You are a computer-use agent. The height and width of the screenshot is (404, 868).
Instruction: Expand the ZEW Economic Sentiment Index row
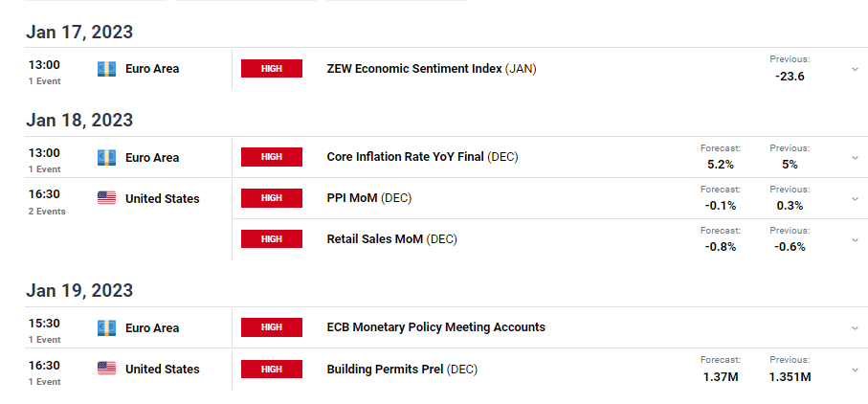[x=856, y=69]
